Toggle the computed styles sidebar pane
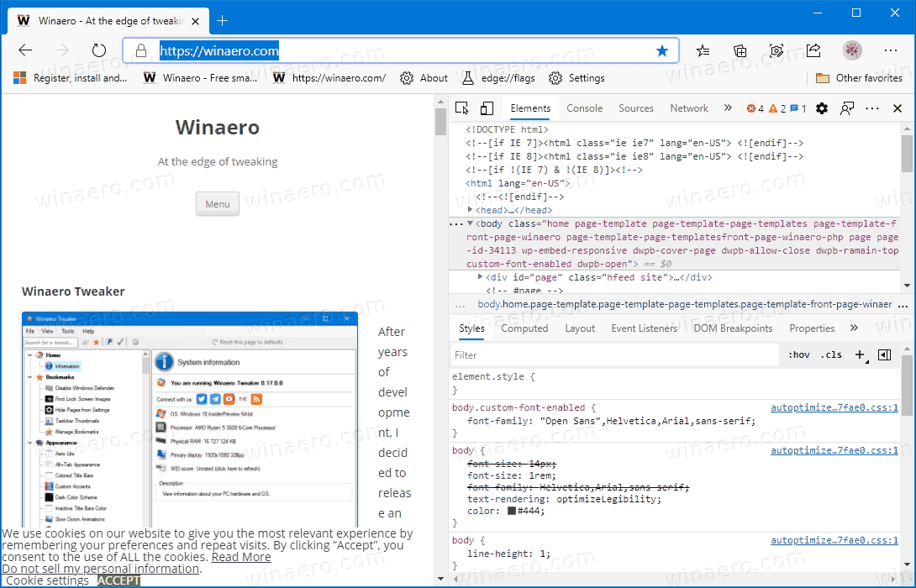916x588 pixels. (884, 355)
